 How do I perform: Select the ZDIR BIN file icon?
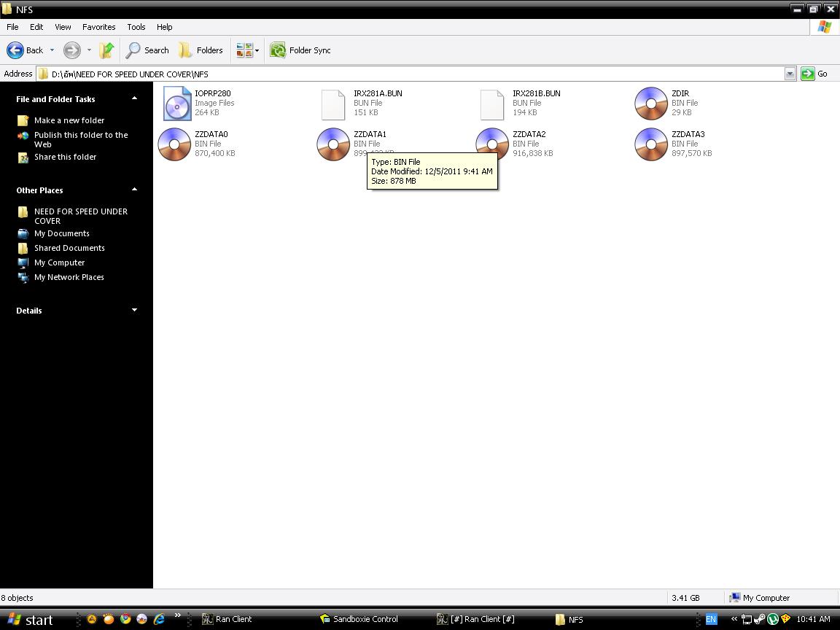[x=651, y=104]
